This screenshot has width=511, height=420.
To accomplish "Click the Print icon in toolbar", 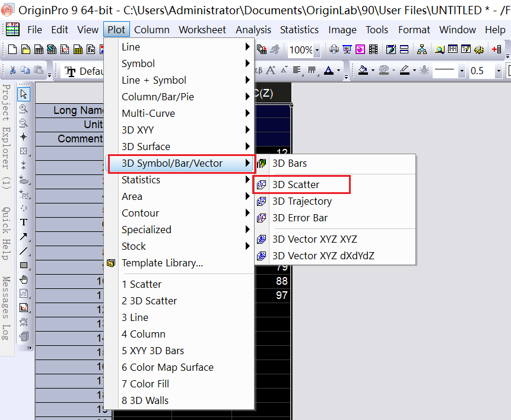I will point(334,49).
